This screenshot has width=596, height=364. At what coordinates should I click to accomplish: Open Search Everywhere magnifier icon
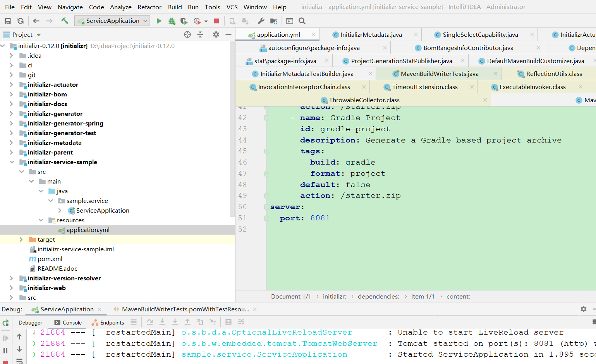coord(302,21)
